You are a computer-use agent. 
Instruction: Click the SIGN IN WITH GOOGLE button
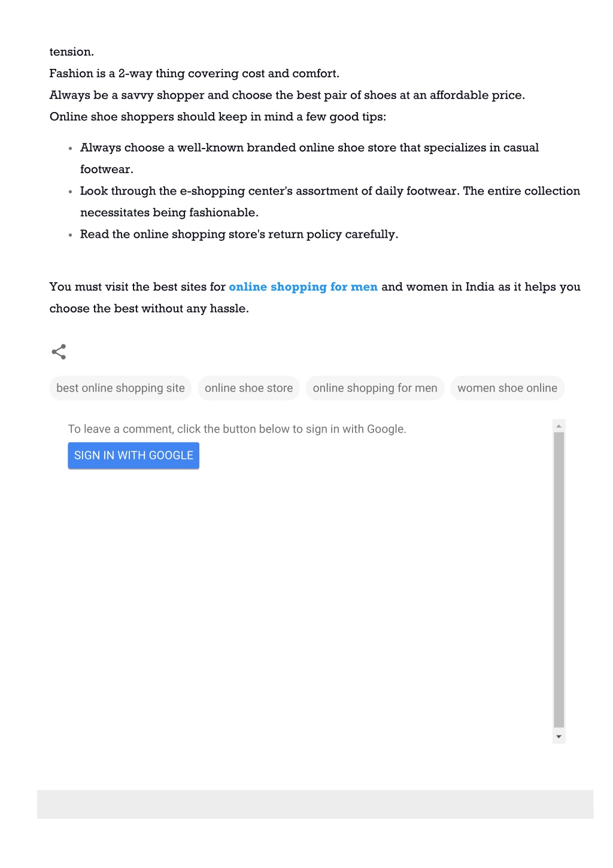click(x=133, y=455)
